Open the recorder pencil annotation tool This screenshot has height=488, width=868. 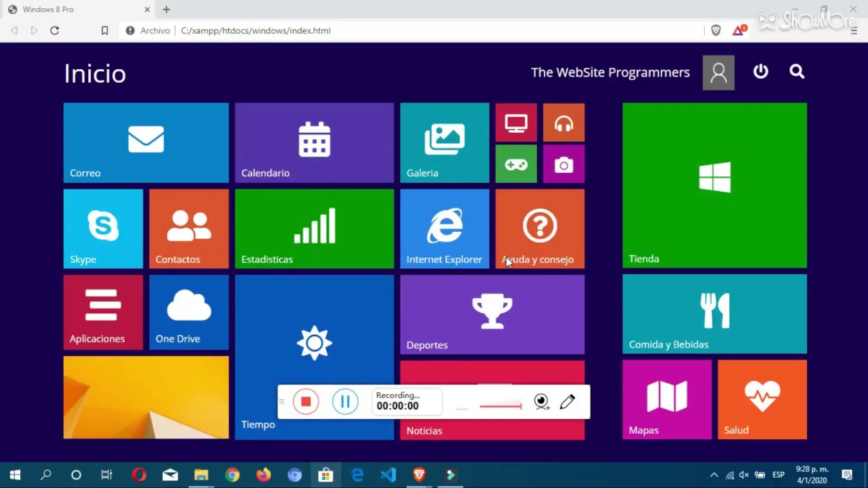pos(568,402)
